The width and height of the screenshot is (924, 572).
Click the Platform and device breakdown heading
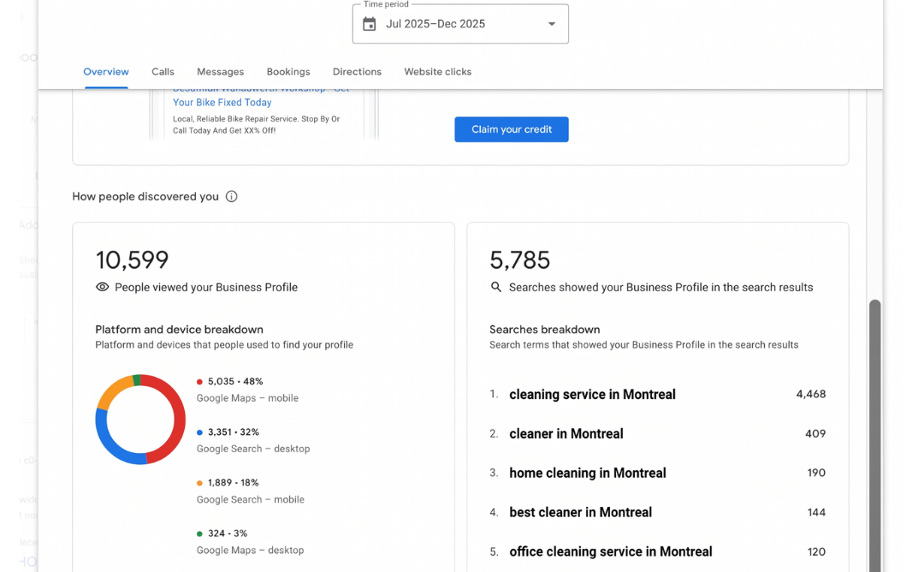click(179, 330)
